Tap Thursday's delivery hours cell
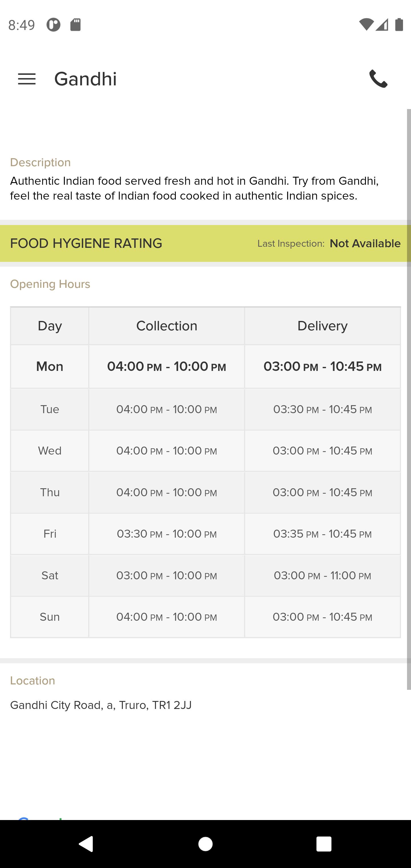Image resolution: width=411 pixels, height=868 pixels. pos(323,493)
